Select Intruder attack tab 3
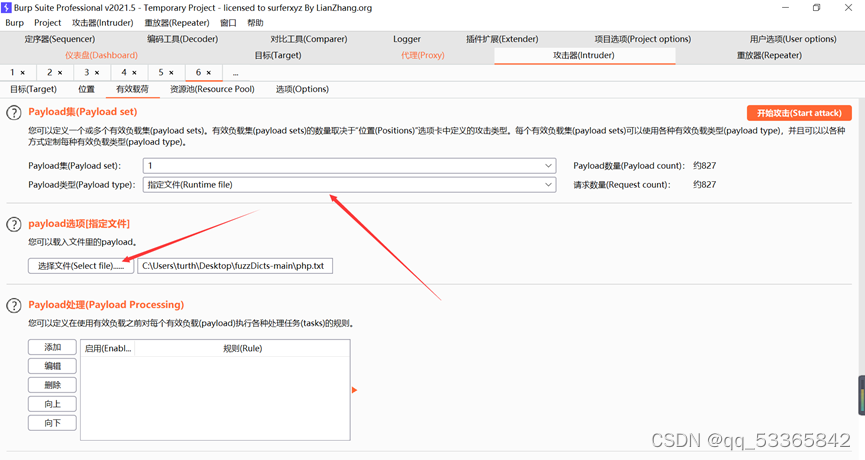 [87, 72]
